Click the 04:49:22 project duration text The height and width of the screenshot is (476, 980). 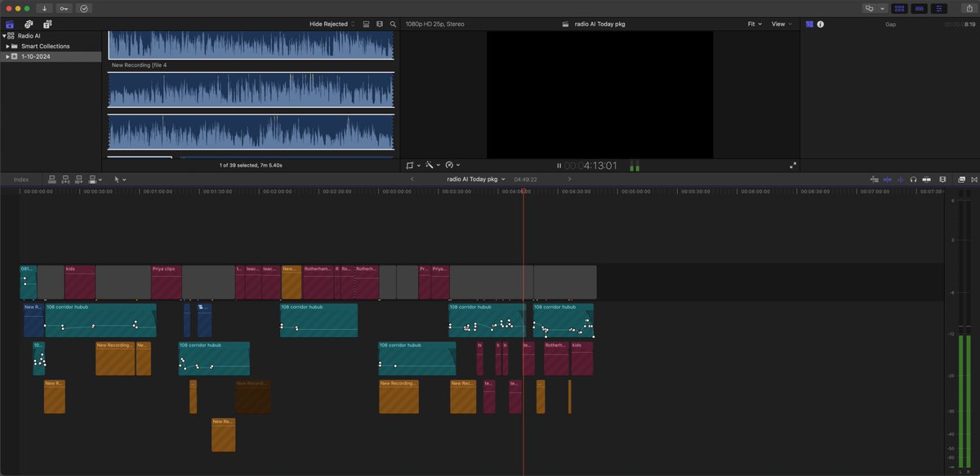coord(525,179)
